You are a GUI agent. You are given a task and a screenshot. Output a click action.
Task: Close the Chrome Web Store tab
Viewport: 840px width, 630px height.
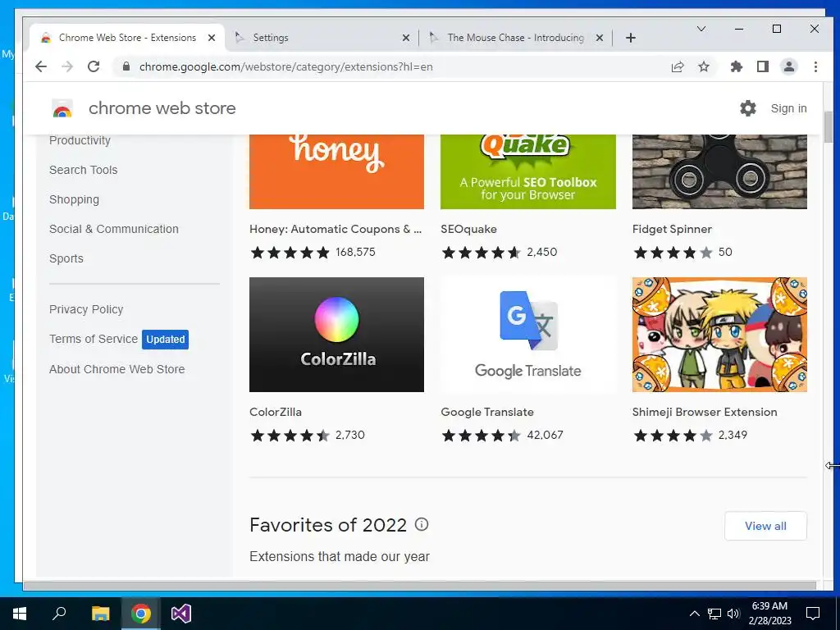click(x=212, y=38)
